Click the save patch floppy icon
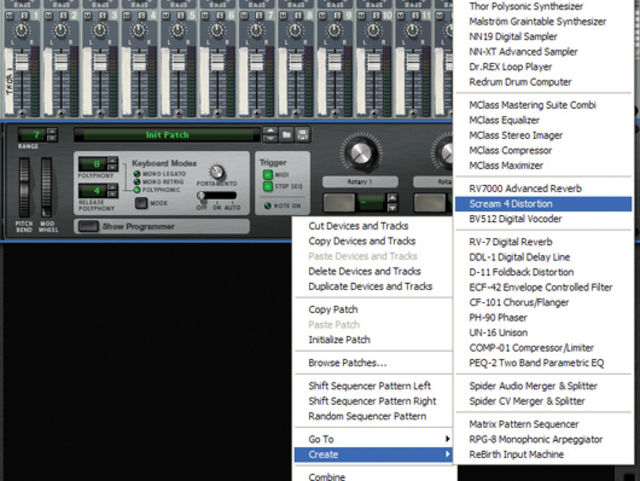Viewport: 640px width, 481px height. 302,134
